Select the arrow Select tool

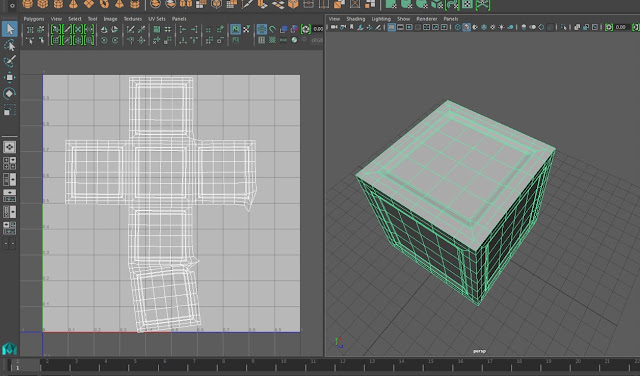(x=10, y=29)
